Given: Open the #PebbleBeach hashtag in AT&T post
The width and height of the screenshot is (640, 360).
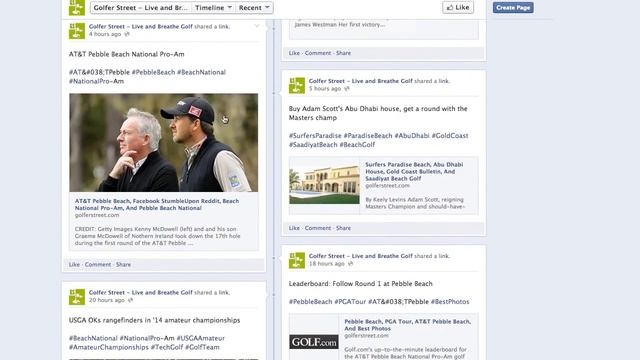Looking at the screenshot, I should tap(153, 72).
